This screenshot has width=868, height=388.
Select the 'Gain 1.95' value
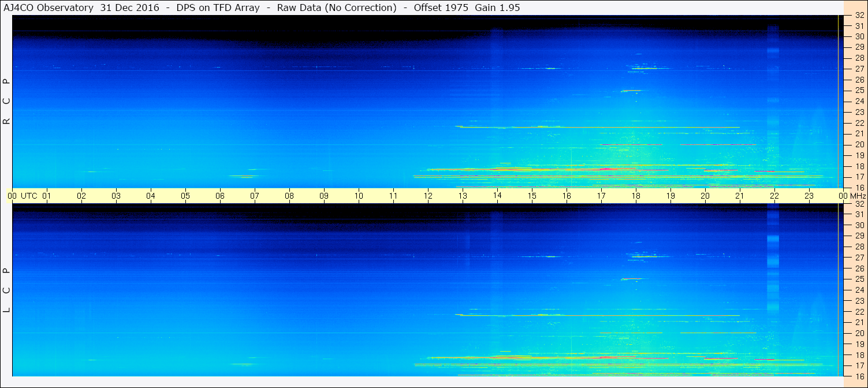coord(497,8)
